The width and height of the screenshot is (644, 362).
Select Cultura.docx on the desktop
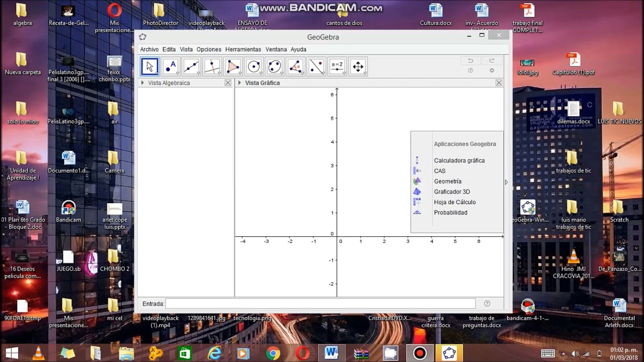pyautogui.click(x=436, y=15)
